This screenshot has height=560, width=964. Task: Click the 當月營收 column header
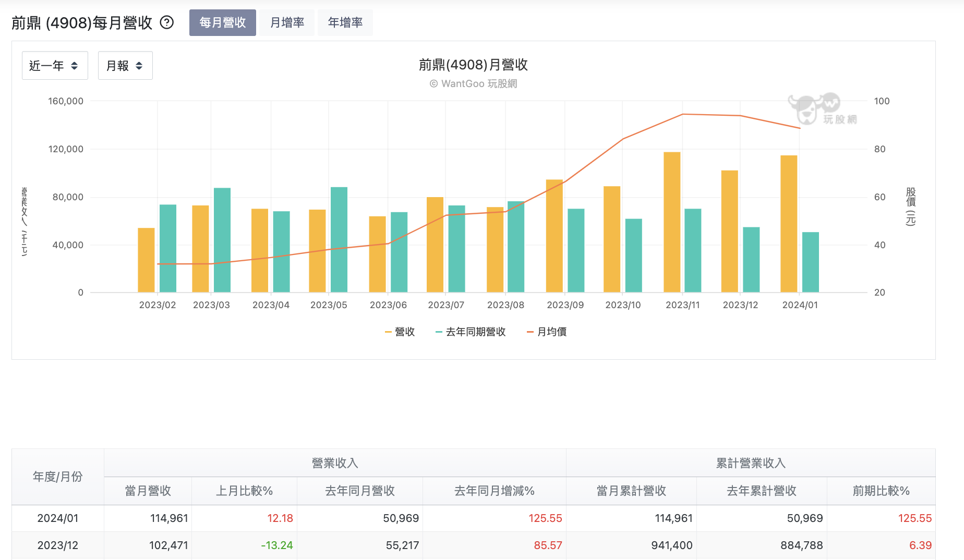(148, 491)
